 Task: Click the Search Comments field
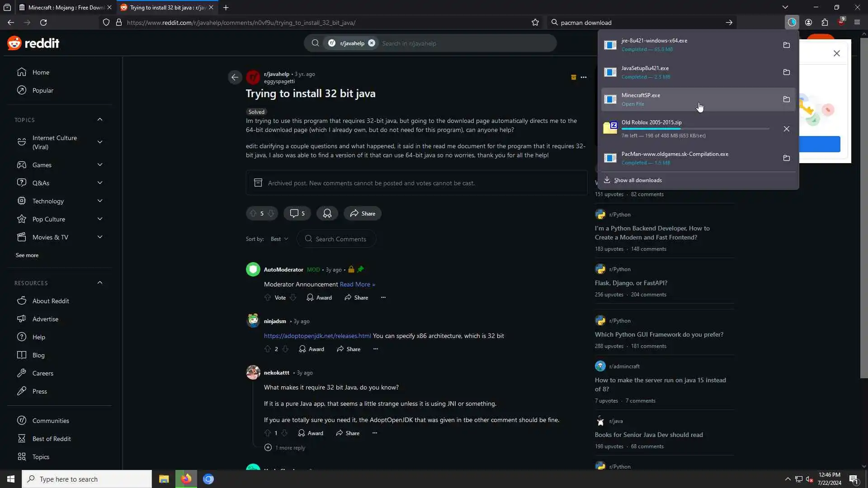coord(341,239)
